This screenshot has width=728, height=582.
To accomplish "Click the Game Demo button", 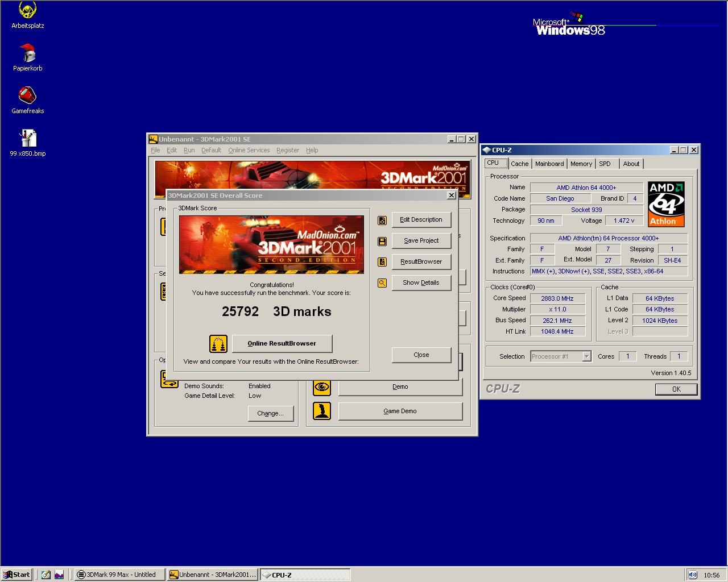I will click(x=400, y=411).
